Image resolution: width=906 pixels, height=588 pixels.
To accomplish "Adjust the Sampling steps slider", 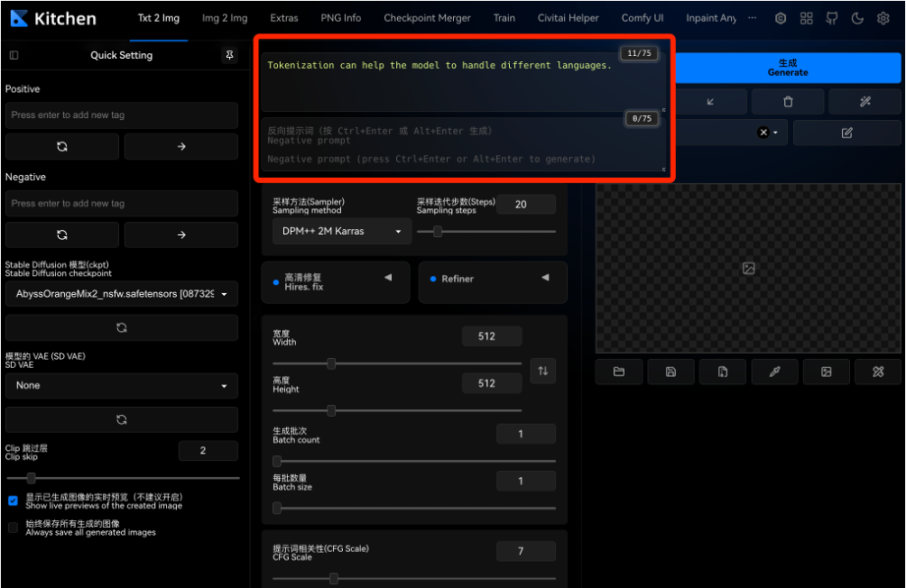I will point(485,232).
